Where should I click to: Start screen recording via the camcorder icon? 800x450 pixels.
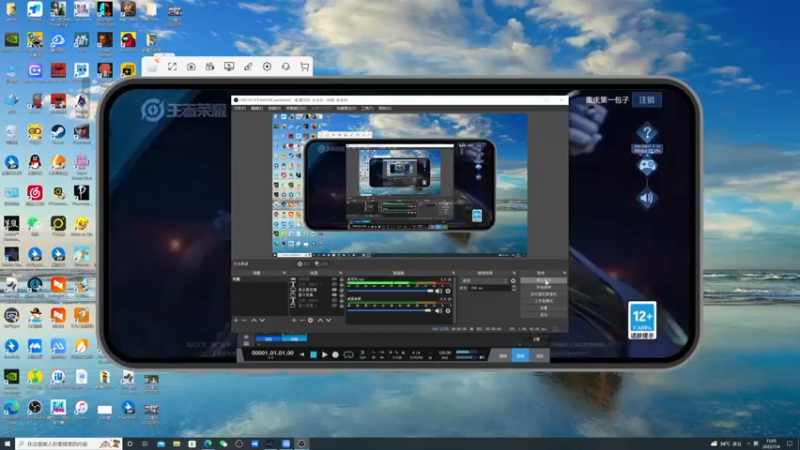pyautogui.click(x=210, y=66)
